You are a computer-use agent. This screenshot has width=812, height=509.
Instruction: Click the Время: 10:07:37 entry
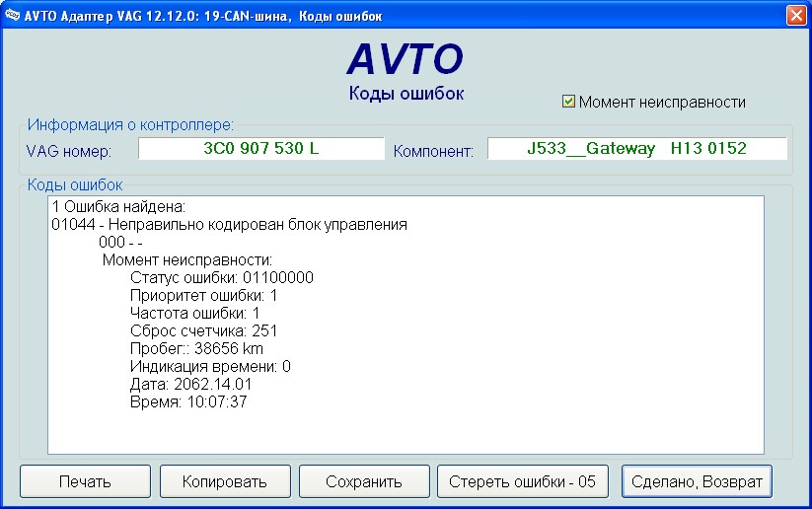point(187,402)
